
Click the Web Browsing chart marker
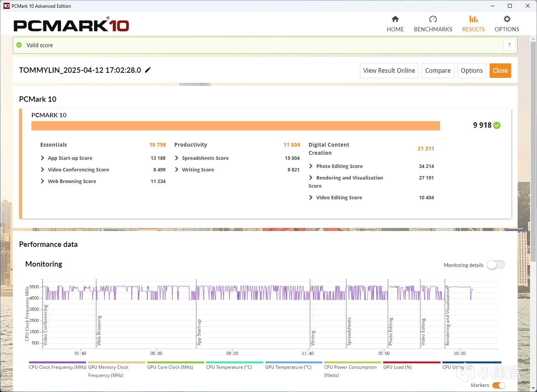click(x=99, y=330)
